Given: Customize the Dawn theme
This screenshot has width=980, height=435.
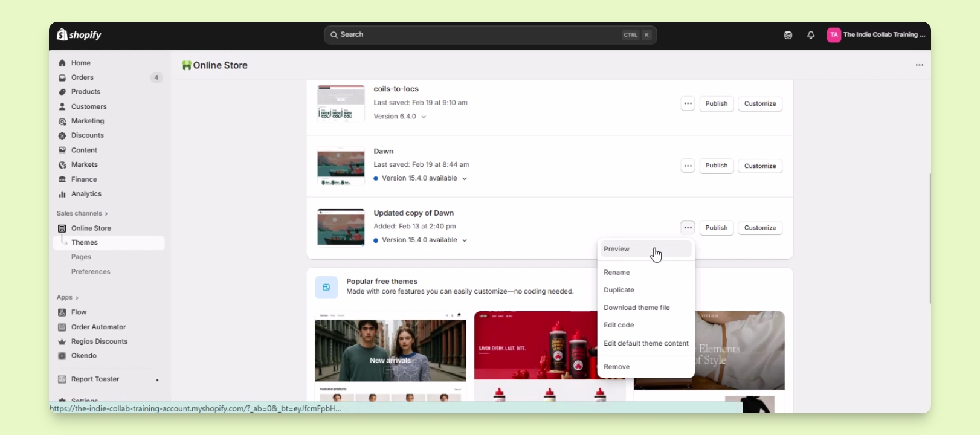Looking at the screenshot, I should coord(760,166).
